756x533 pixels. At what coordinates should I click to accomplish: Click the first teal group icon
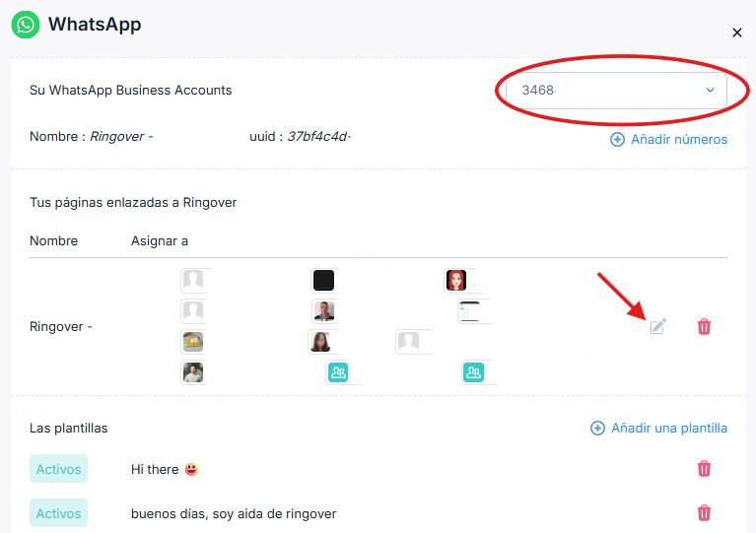point(338,372)
